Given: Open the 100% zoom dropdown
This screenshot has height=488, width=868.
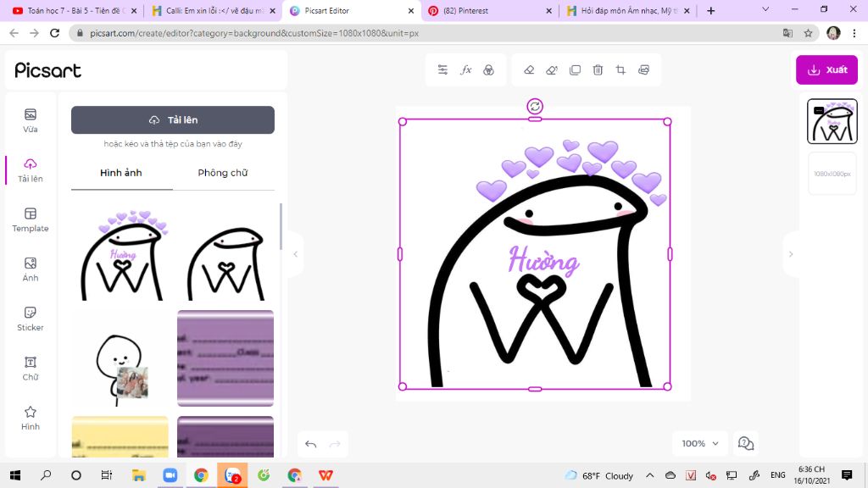Looking at the screenshot, I should pos(700,443).
